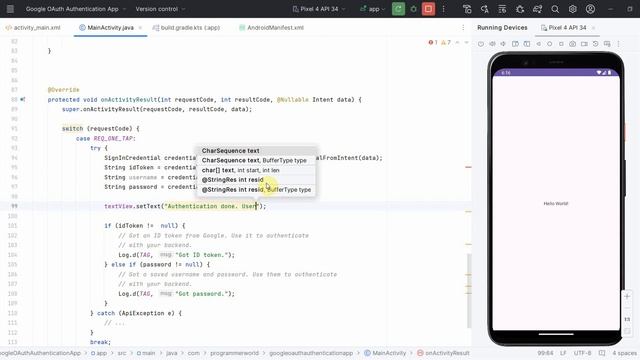The width and height of the screenshot is (640, 360).
Task: Open the Pixel 4 API 34 device selector
Action: [x=319, y=9]
